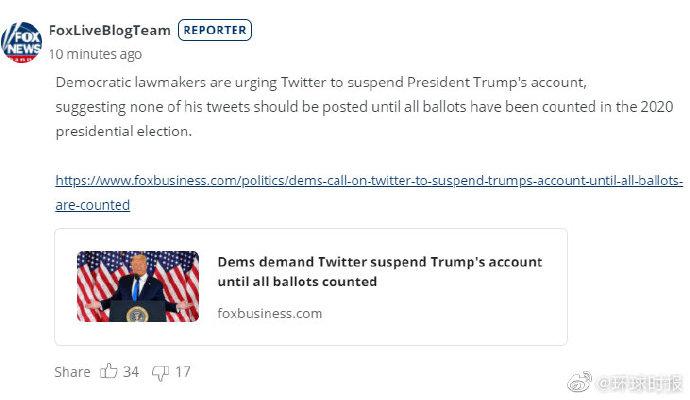Click the presidential seal on thumbnail podium

tap(137, 314)
